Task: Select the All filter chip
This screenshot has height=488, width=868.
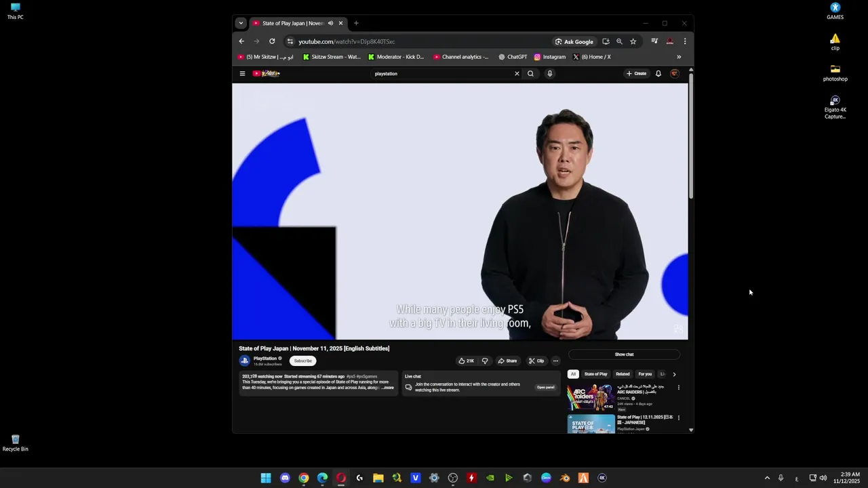Action: 573,374
